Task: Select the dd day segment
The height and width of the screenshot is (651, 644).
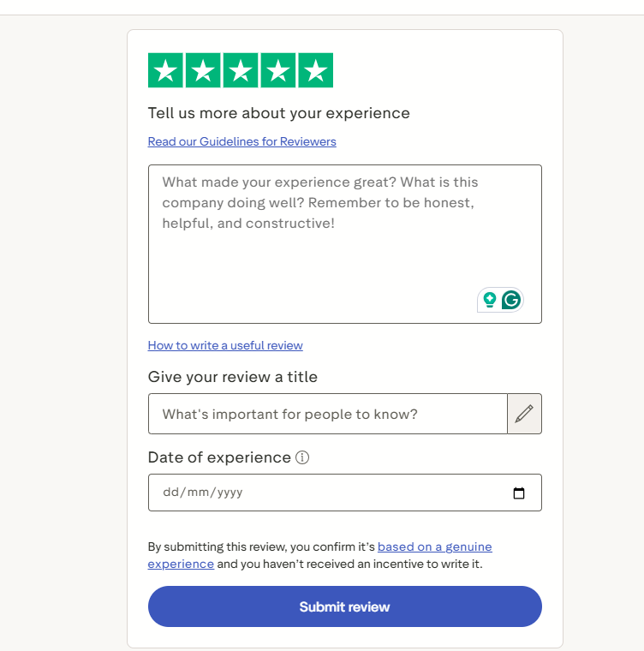Action: pos(170,493)
